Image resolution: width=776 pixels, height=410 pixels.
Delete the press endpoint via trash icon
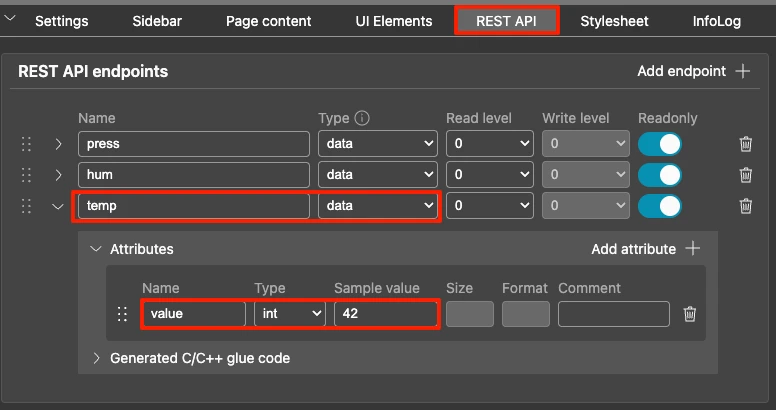point(745,144)
